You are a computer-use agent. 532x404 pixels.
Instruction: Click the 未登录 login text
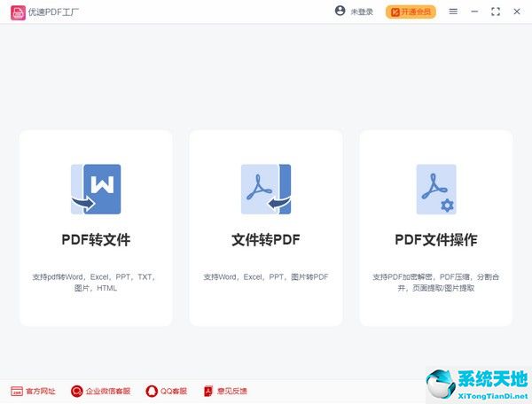pyautogui.click(x=362, y=12)
